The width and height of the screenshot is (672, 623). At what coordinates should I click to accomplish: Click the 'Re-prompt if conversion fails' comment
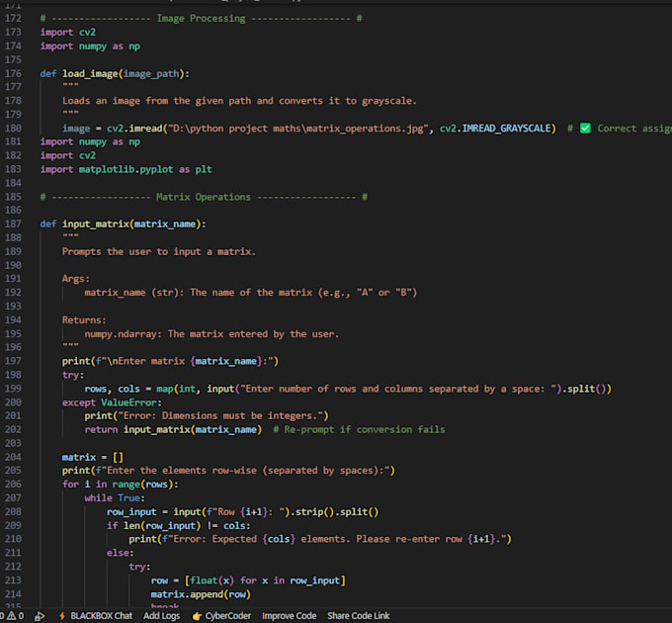(x=359, y=429)
